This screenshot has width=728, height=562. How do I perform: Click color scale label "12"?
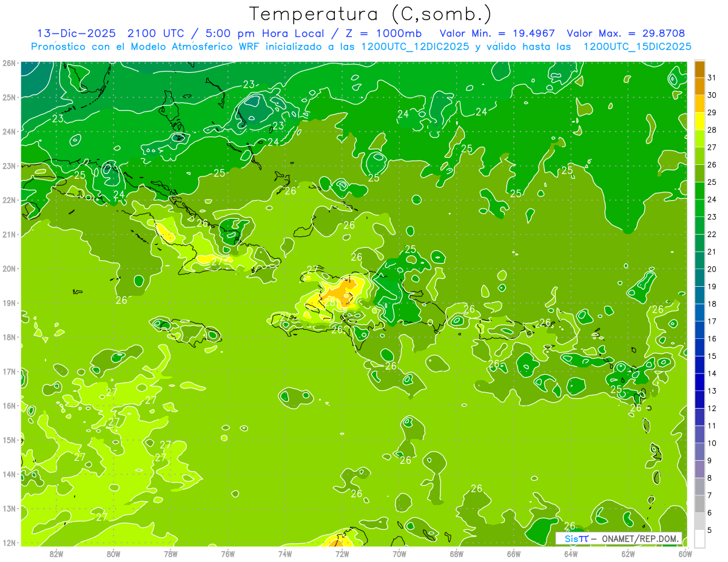click(x=712, y=408)
